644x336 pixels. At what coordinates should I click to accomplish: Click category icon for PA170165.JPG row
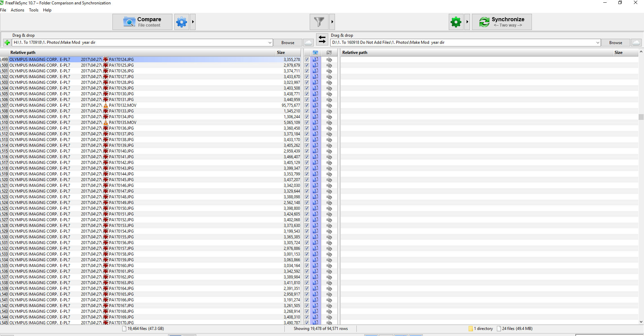click(x=315, y=294)
